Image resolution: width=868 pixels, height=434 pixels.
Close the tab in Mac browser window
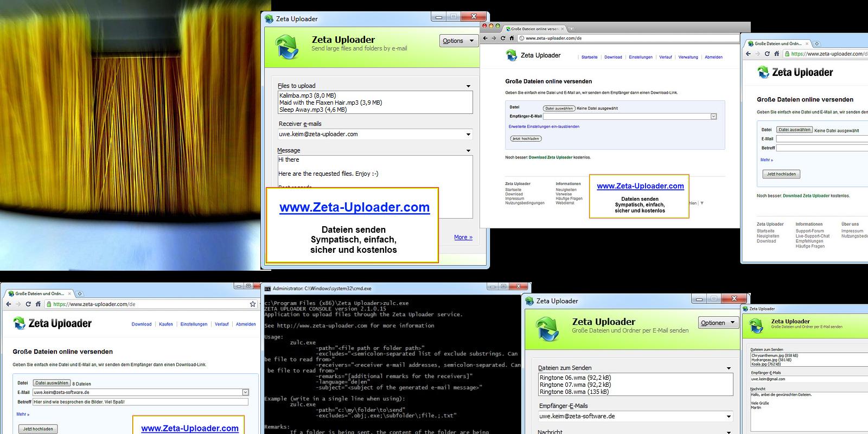click(563, 29)
